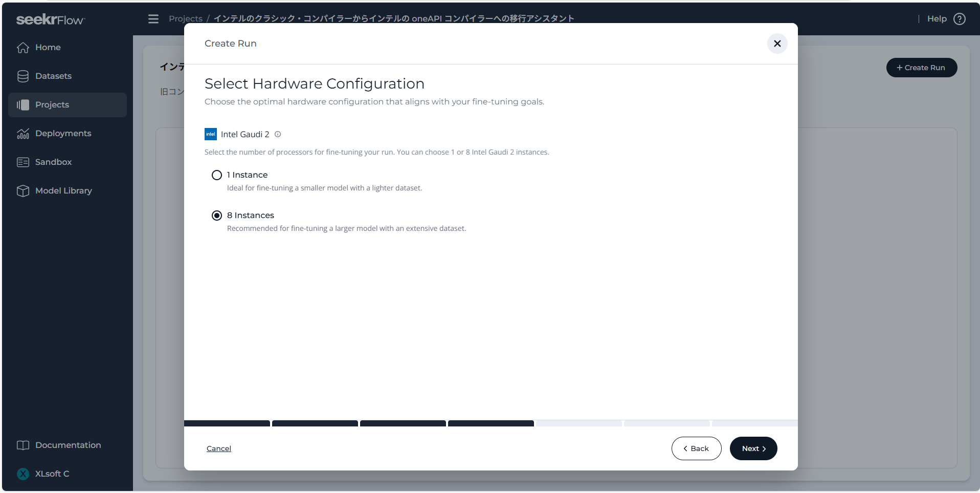Viewport: 980px width, 493px height.
Task: Click the Next button
Action: [753, 448]
